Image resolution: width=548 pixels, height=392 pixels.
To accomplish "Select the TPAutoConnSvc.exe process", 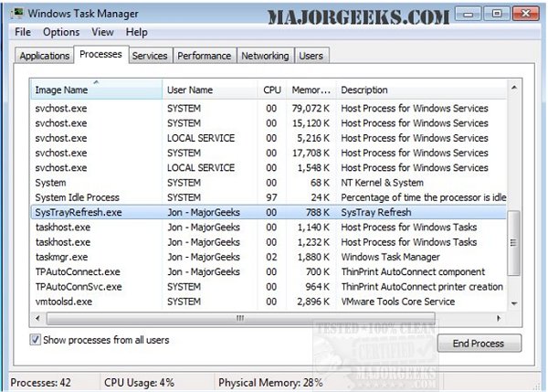I will (269, 287).
